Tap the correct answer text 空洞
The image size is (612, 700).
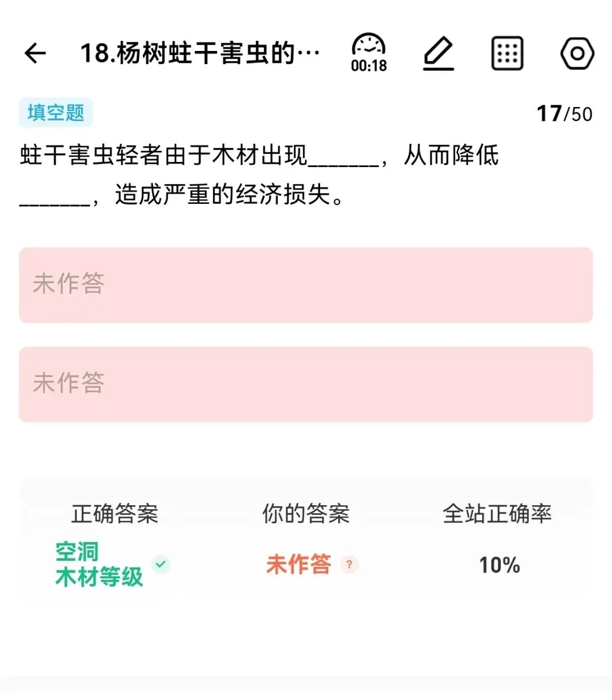pyautogui.click(x=77, y=552)
